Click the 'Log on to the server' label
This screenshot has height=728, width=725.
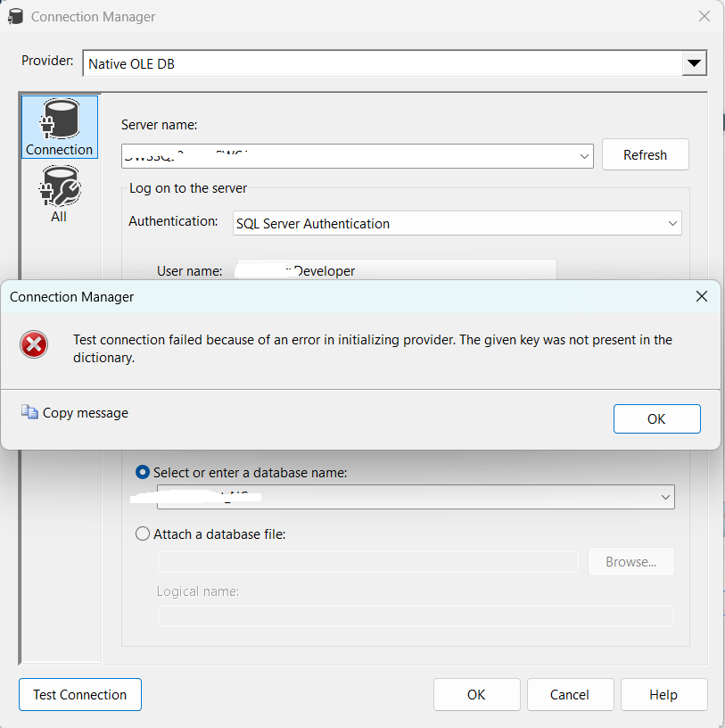(x=188, y=188)
